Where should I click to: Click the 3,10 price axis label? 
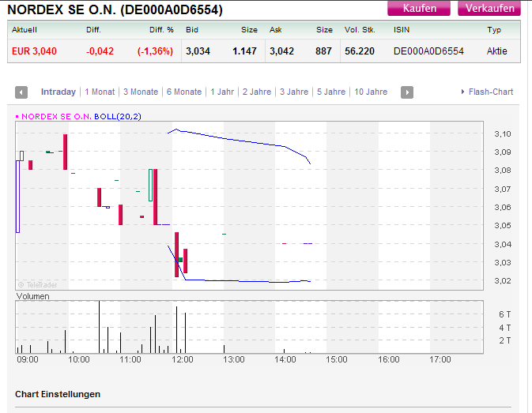click(503, 133)
